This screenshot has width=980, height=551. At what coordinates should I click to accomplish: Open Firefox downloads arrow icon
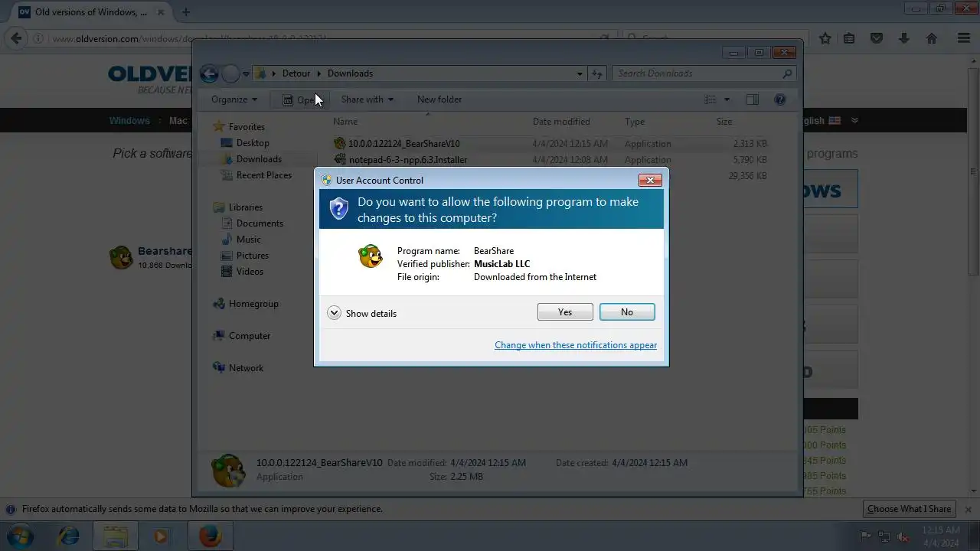(x=904, y=38)
